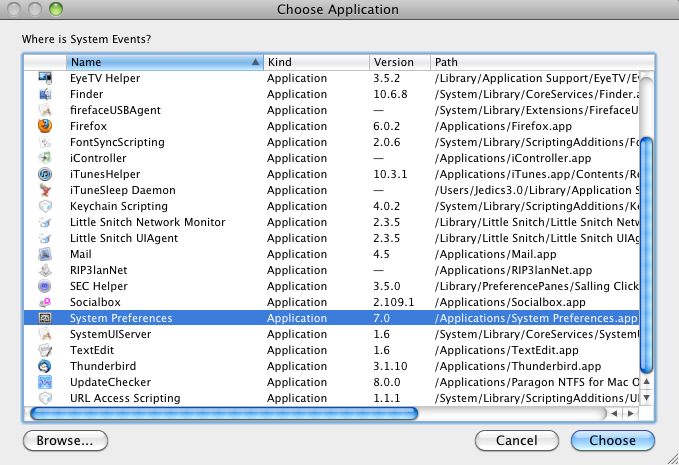The width and height of the screenshot is (679, 465).
Task: Sort the list by the Version column
Action: [x=400, y=62]
